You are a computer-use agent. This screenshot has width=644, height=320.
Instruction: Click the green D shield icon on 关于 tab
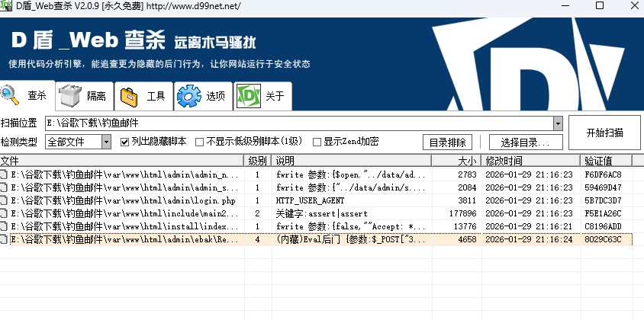click(247, 96)
